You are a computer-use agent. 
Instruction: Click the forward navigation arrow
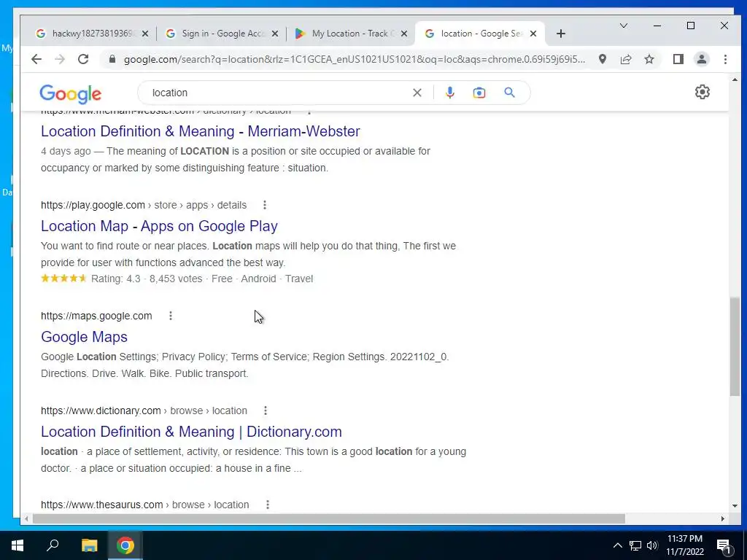[60, 59]
